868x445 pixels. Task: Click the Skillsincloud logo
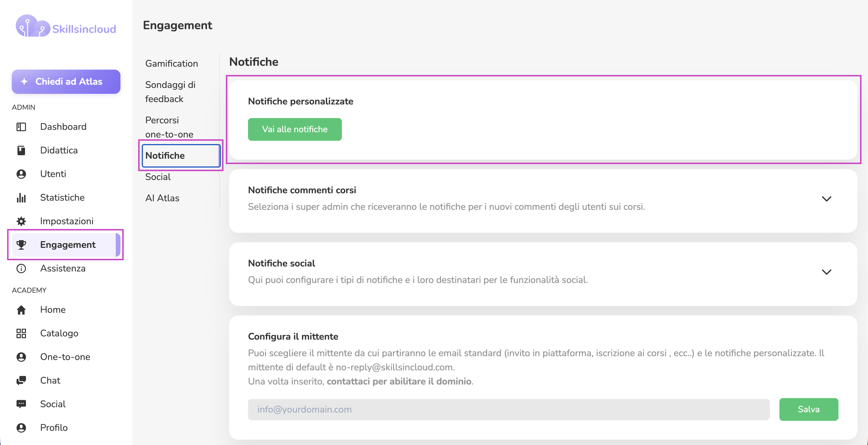pos(66,26)
